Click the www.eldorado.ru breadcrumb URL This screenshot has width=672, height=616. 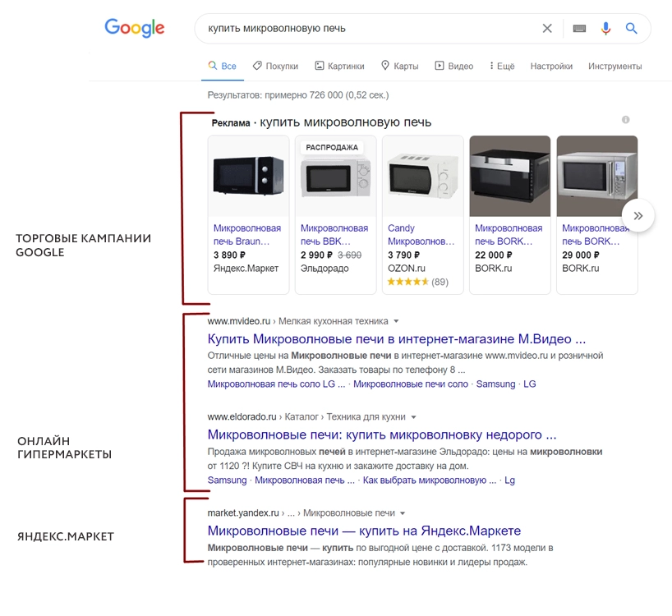pos(242,416)
